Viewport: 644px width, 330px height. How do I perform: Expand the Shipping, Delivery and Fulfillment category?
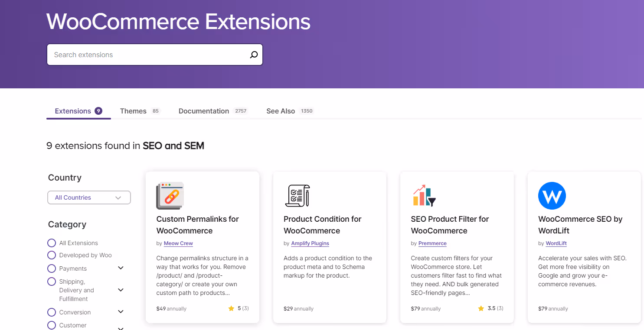pos(121,290)
